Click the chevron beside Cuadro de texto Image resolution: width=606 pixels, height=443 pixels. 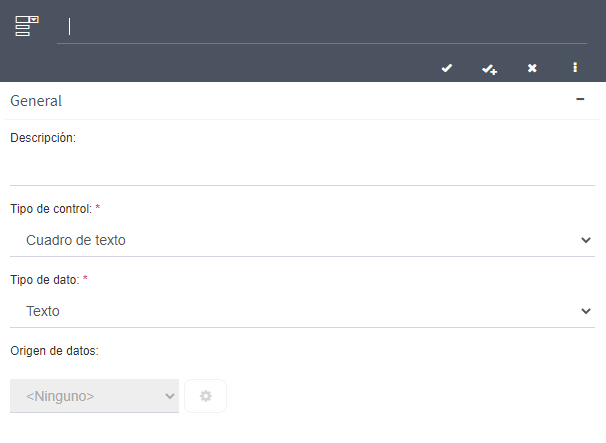[586, 240]
